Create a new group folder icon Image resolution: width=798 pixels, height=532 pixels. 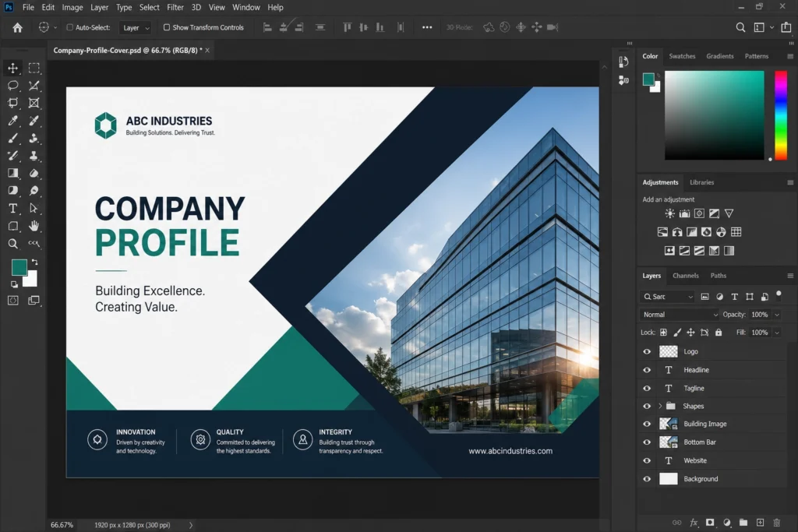(x=743, y=523)
